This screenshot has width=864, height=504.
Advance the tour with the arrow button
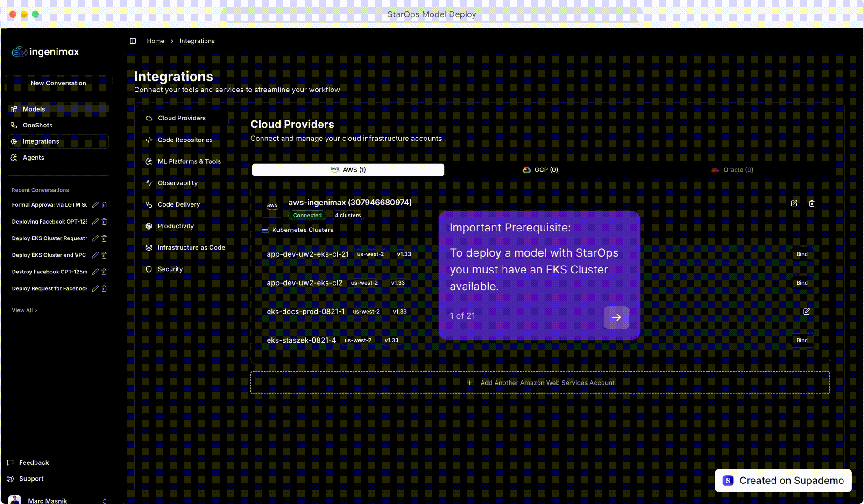616,317
